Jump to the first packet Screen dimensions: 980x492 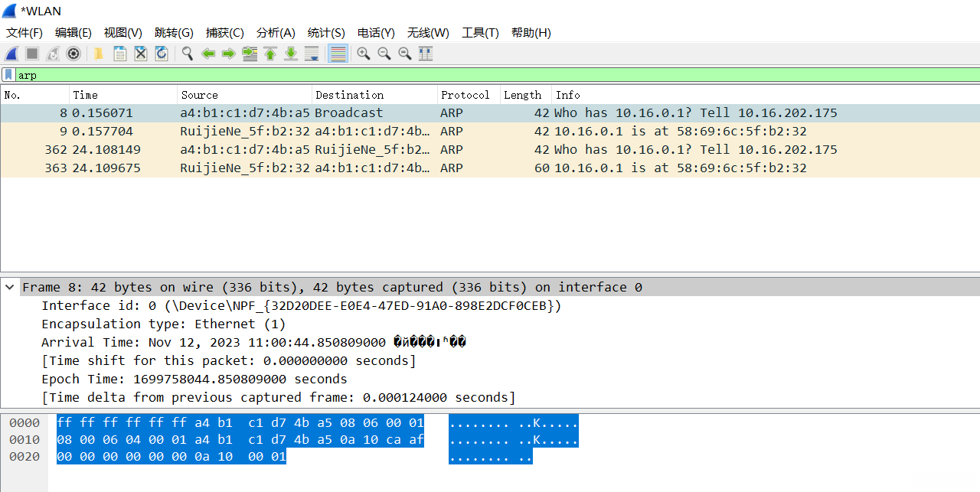point(270,54)
